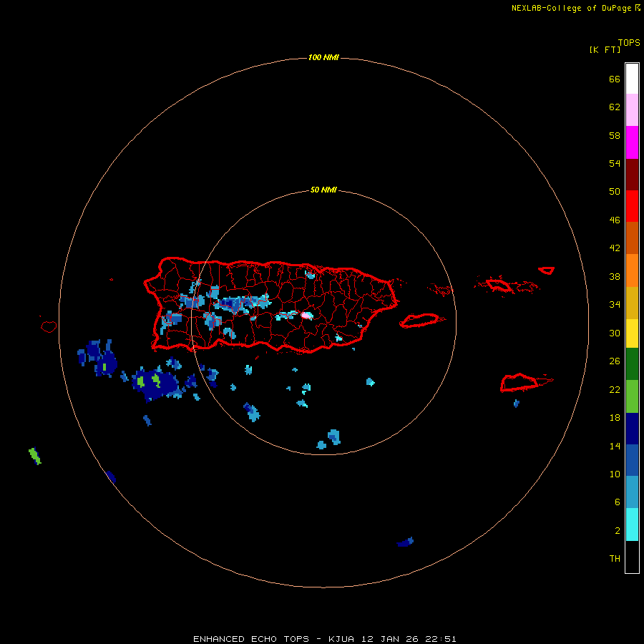Click the navy echo south inside the 100 NMI ring
644x644 pixels.
pyautogui.click(x=406, y=542)
